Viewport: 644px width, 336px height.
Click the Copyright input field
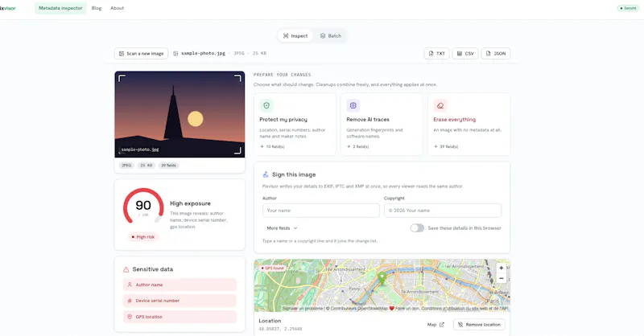(x=443, y=211)
